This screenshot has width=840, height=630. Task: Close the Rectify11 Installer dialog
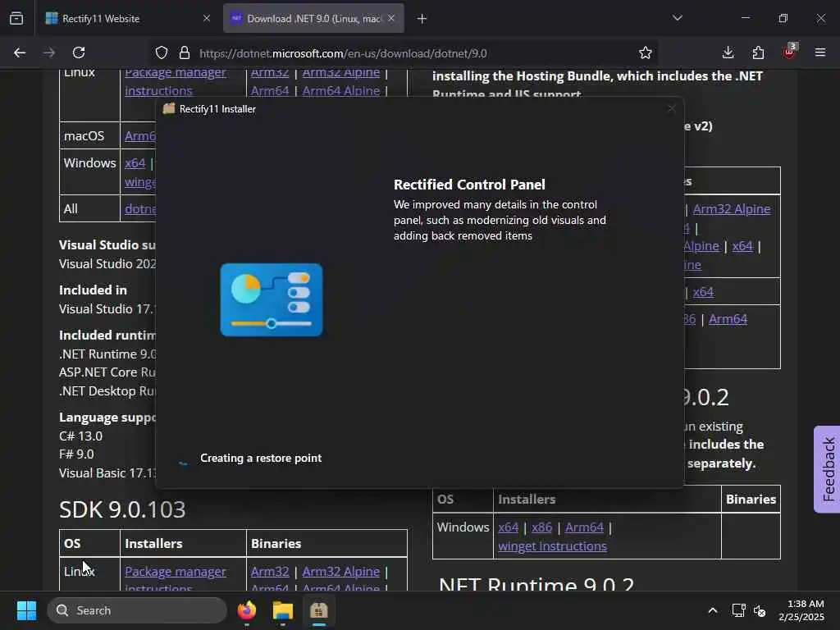tap(671, 109)
